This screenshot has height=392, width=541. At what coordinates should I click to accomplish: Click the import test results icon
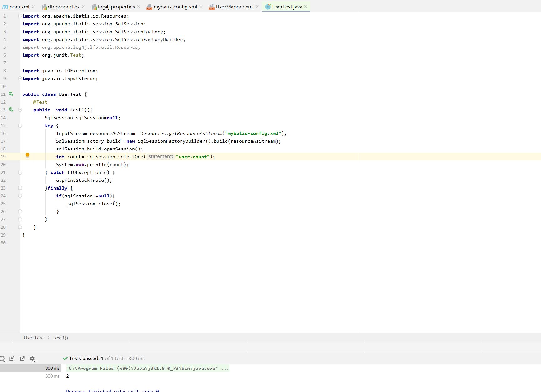[12, 359]
